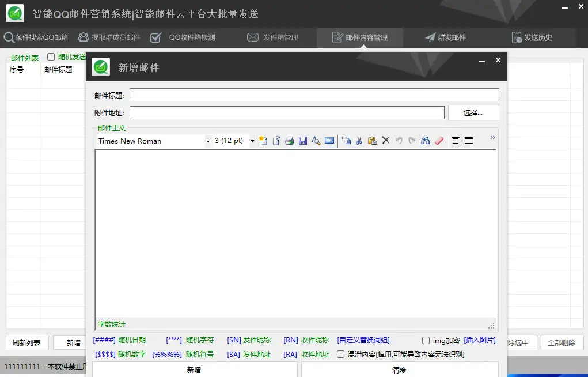This screenshot has height=377, width=588.
Task: Click the Justify align icon
Action: point(468,141)
